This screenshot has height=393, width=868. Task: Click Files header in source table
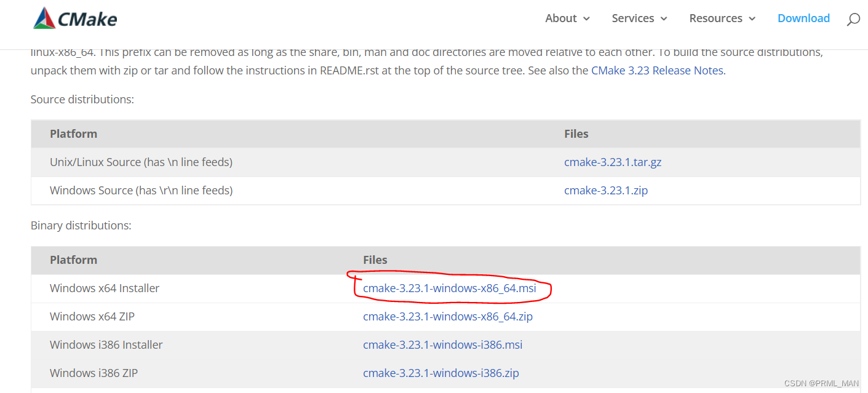click(576, 134)
